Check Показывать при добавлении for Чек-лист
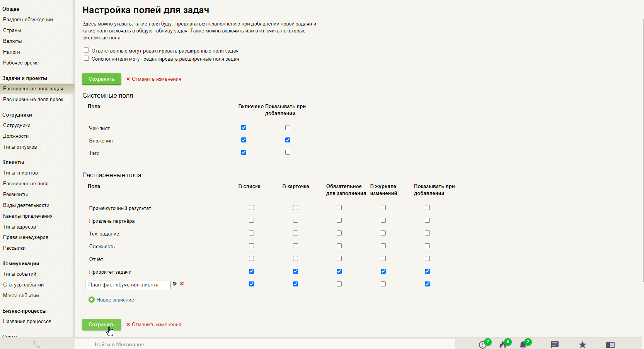The image size is (644, 349). (288, 128)
